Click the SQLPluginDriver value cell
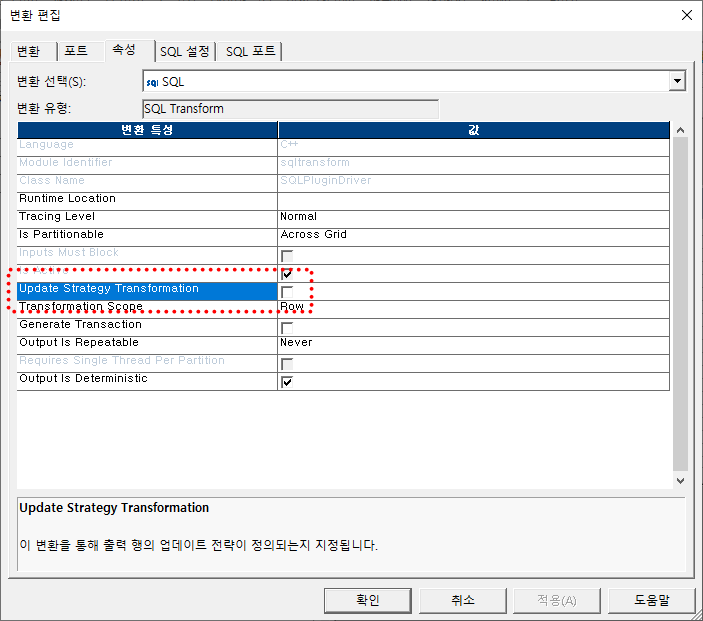Image resolution: width=703 pixels, height=621 pixels. click(473, 183)
